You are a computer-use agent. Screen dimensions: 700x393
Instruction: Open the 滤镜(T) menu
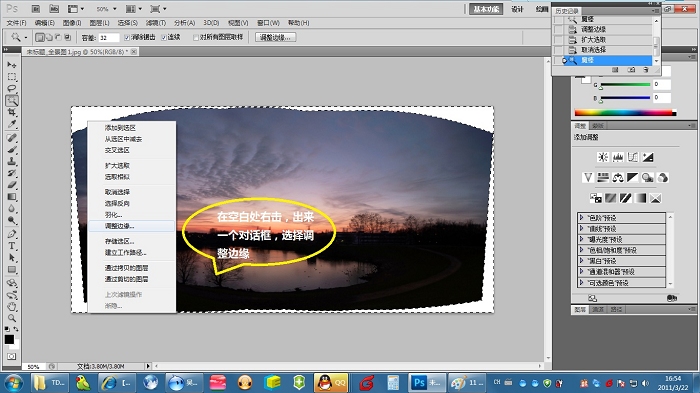click(156, 23)
